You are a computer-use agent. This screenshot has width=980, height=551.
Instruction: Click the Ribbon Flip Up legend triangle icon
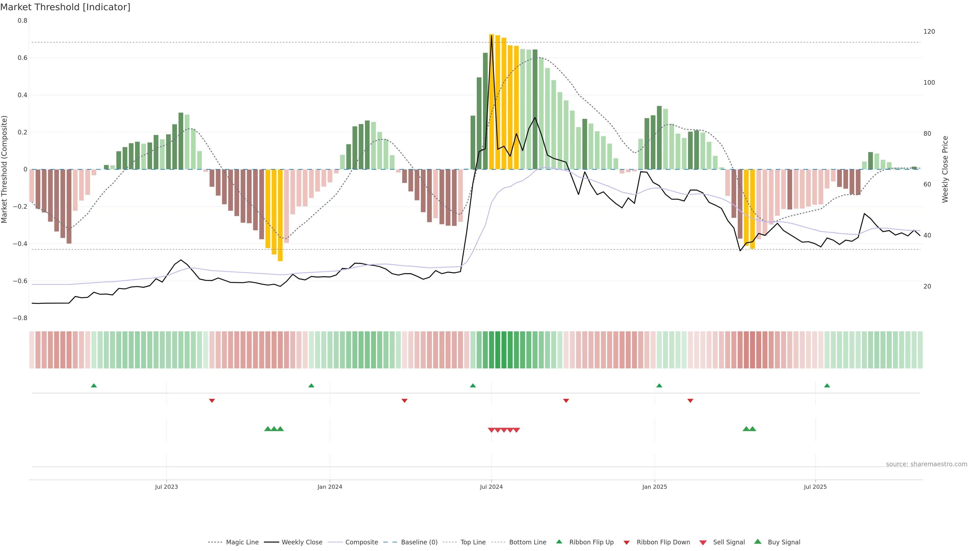(559, 542)
